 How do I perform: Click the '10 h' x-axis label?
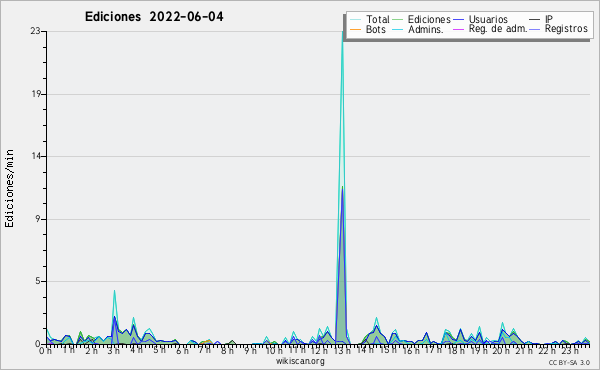click(x=274, y=350)
